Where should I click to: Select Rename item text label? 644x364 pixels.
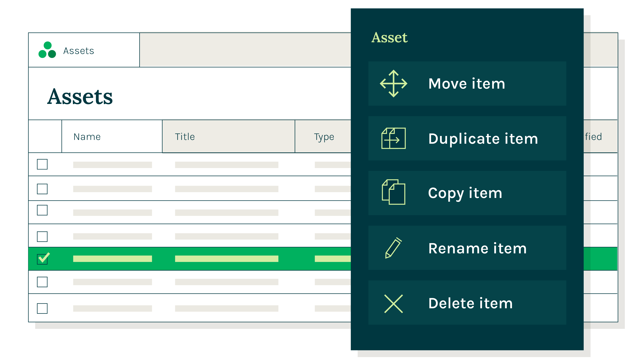coord(477,248)
